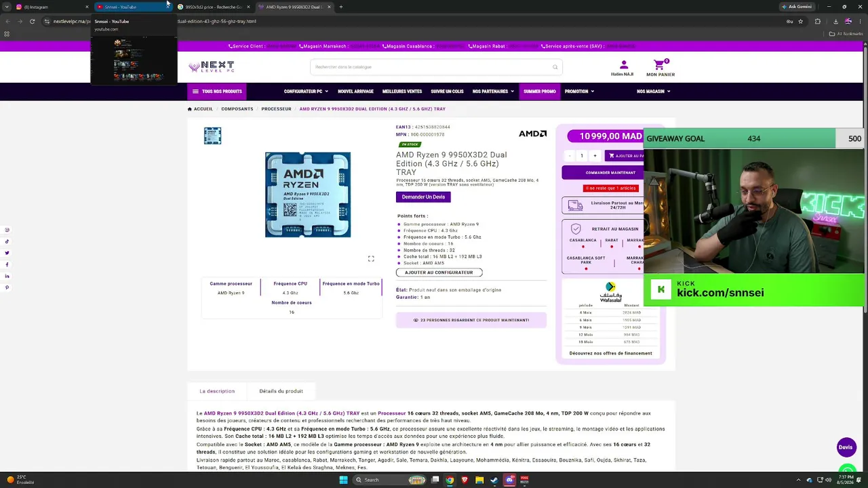Open Voicemeeter from the taskbar
Screen dimensions: 868x488
click(x=524, y=480)
